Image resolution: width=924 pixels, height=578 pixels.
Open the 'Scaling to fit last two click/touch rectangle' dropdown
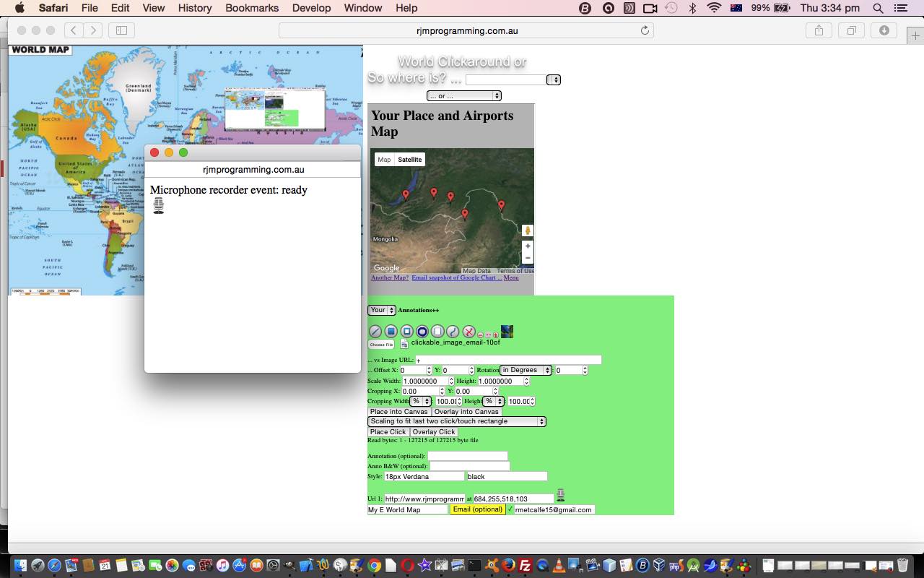pyautogui.click(x=456, y=421)
